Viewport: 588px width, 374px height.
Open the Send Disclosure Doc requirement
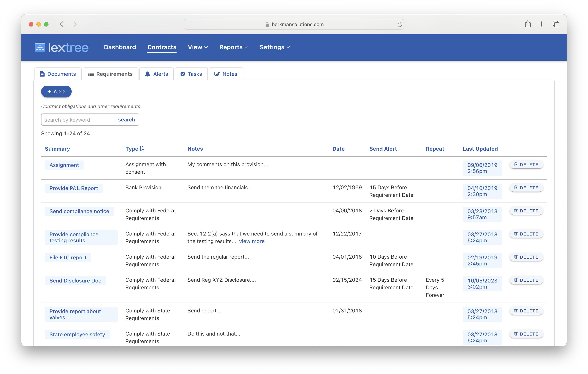[x=75, y=281]
